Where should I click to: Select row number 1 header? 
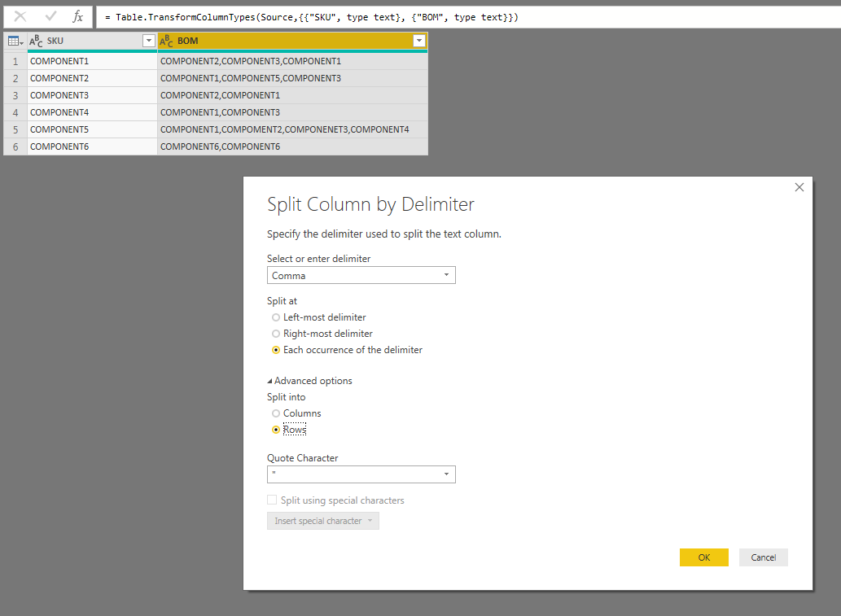pos(15,61)
